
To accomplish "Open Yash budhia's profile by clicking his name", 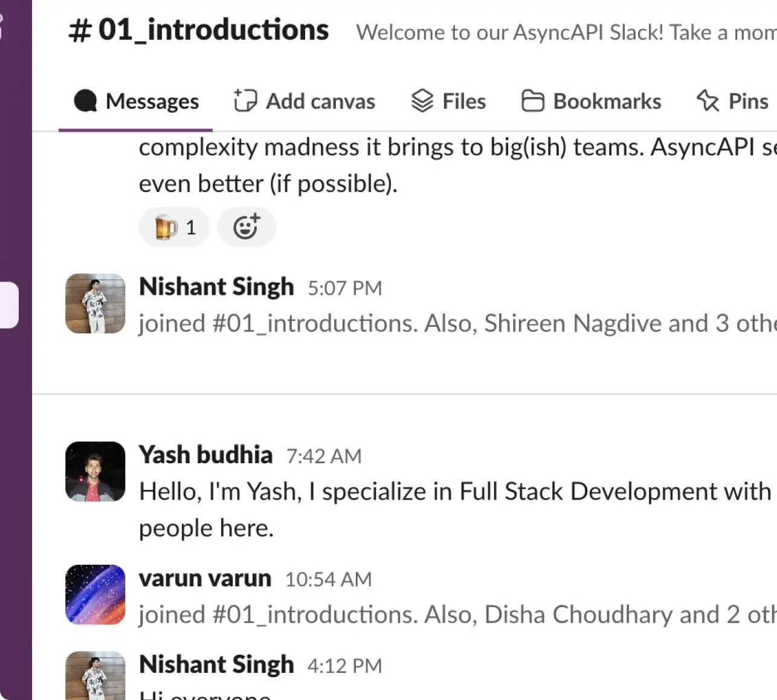I will pos(205,454).
